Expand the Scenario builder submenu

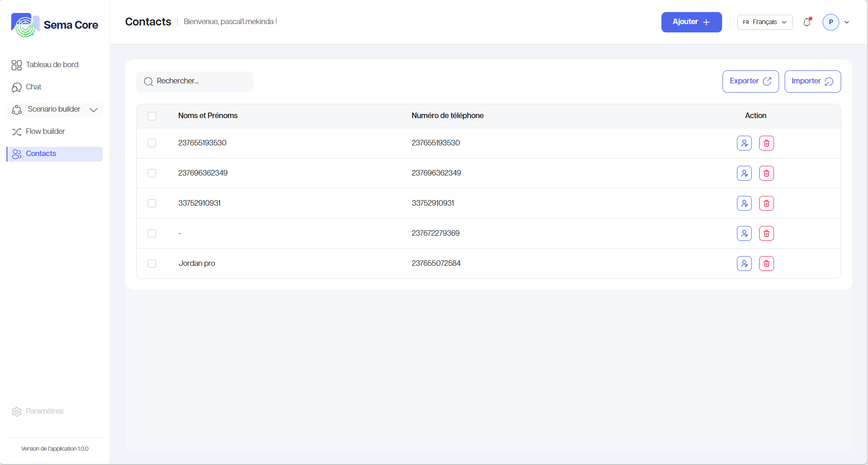tap(93, 110)
